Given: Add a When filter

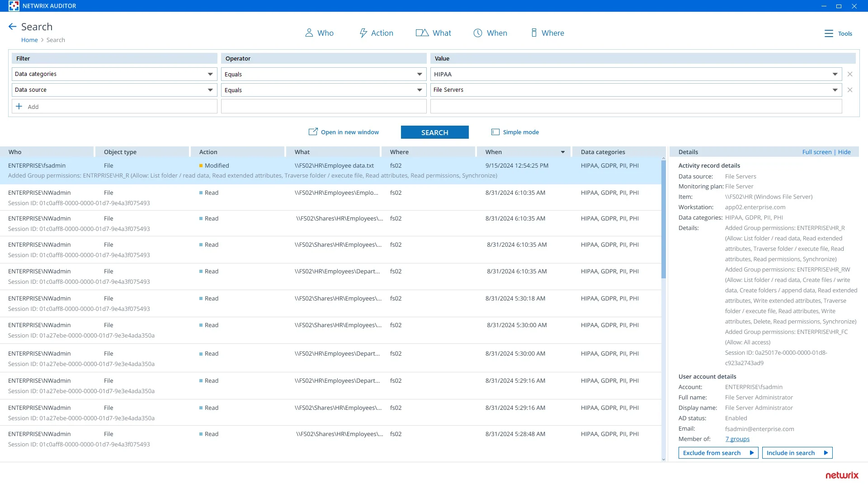Looking at the screenshot, I should point(490,33).
